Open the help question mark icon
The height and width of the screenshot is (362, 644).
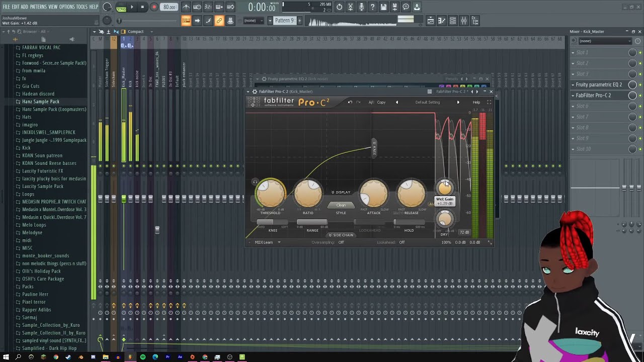[372, 7]
